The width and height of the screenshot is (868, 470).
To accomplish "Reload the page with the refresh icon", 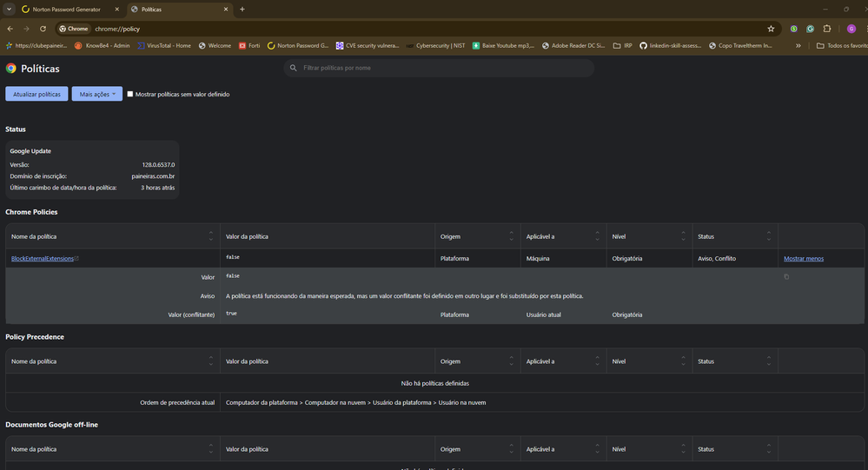I will (x=43, y=29).
